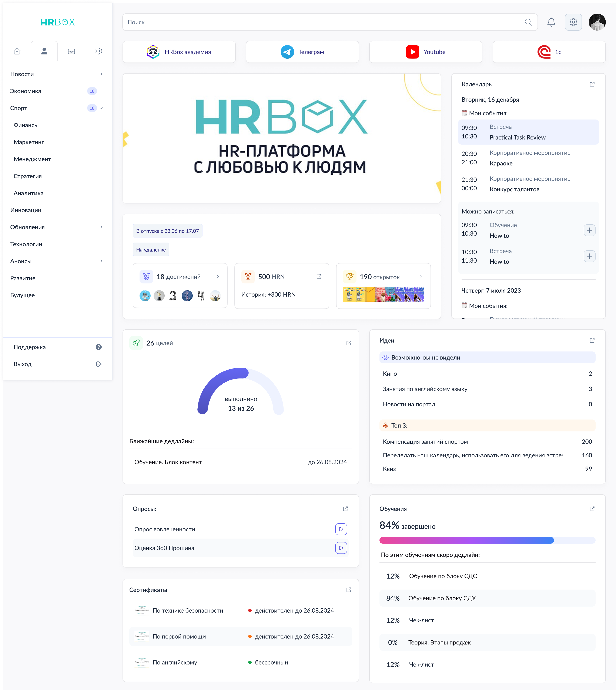Enroll in the How to training via plus button
The width and height of the screenshot is (616, 690).
(x=590, y=230)
